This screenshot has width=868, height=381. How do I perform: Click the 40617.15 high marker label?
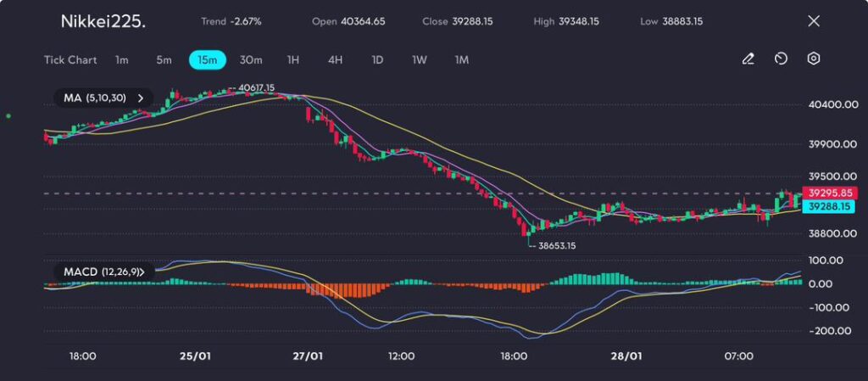click(254, 87)
